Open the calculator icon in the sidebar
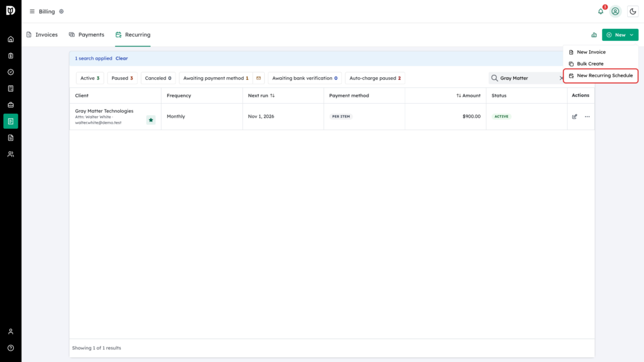 [11, 89]
